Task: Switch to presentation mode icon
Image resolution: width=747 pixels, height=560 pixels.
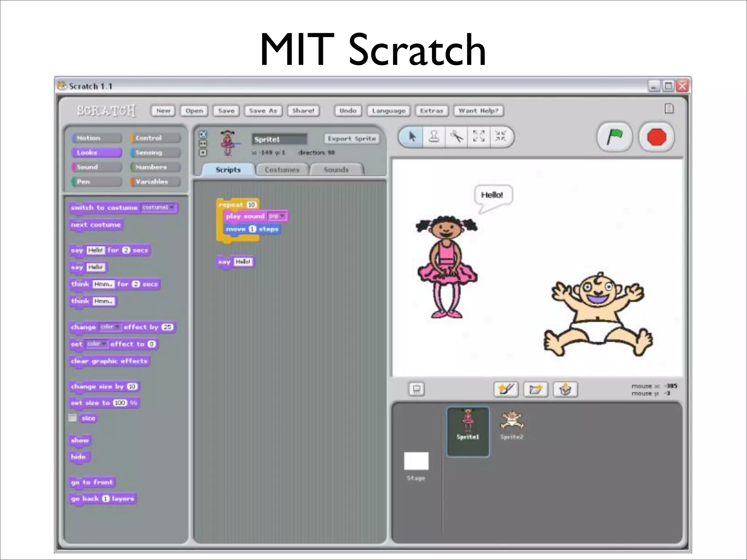Action: [x=417, y=389]
